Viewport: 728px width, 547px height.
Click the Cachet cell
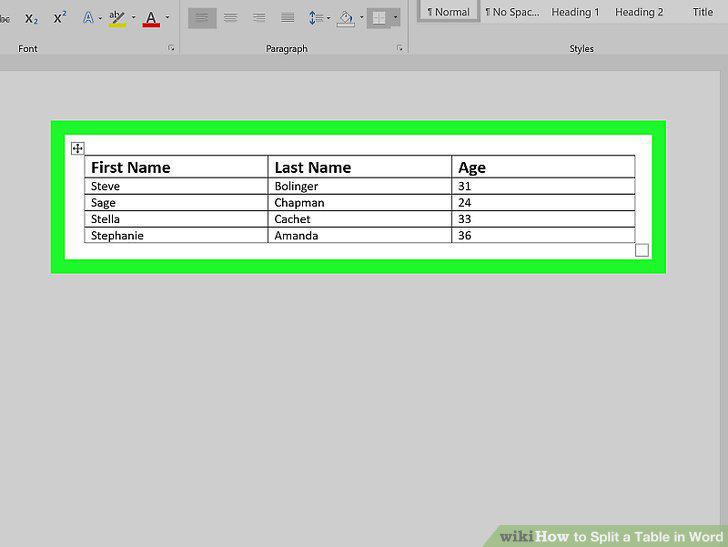coord(359,219)
